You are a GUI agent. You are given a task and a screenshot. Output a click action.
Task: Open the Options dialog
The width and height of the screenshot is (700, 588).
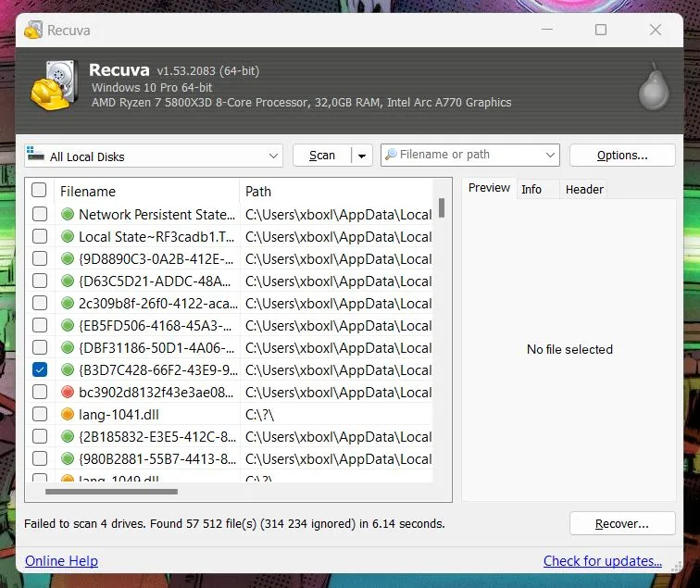[622, 156]
